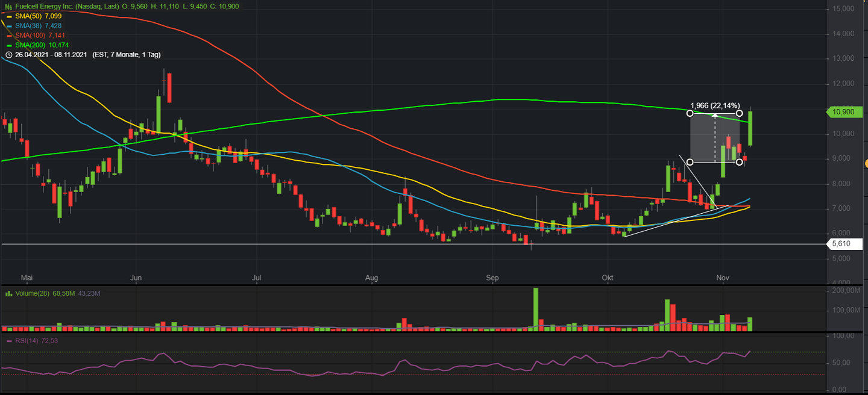
Task: Select the SMA(50) indicator legend
Action: pyautogui.click(x=29, y=16)
